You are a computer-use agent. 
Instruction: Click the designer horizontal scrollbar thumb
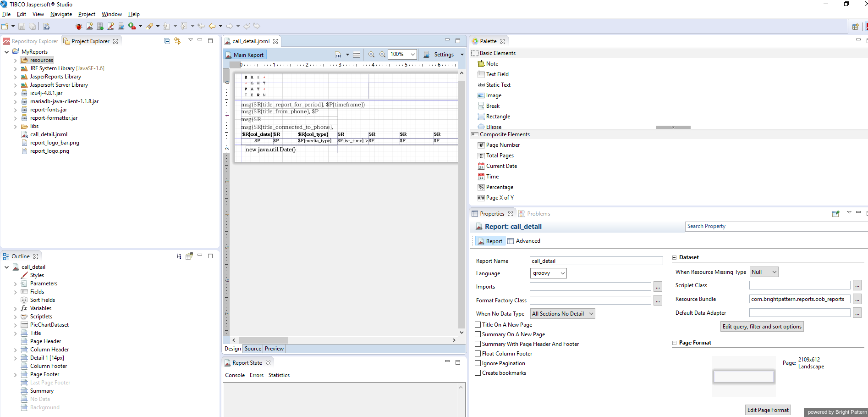(264, 340)
